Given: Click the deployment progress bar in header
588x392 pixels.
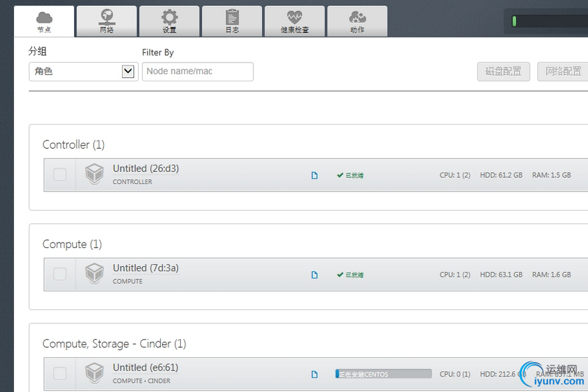Looking at the screenshot, I should [549, 21].
